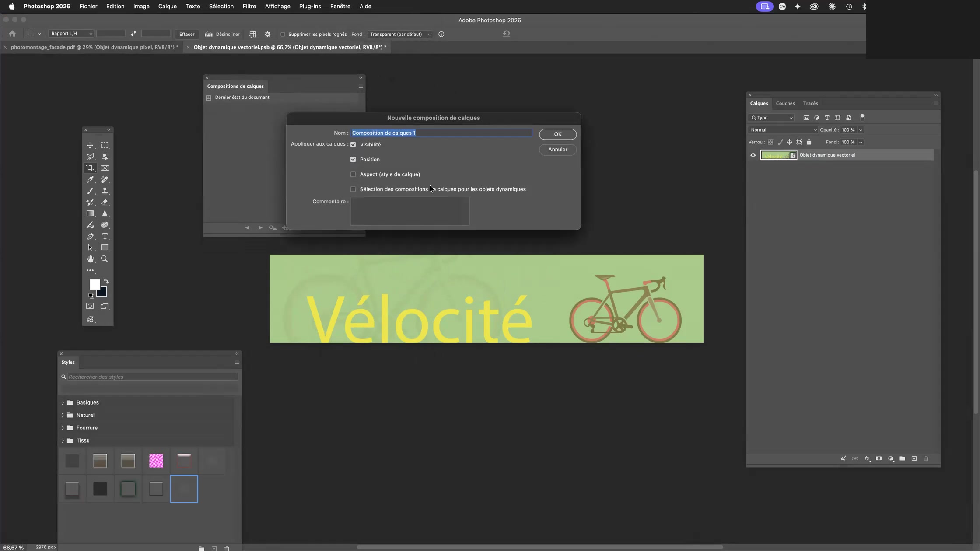Select the Path Selection tool
Screen dimensions: 980x551
90,248
